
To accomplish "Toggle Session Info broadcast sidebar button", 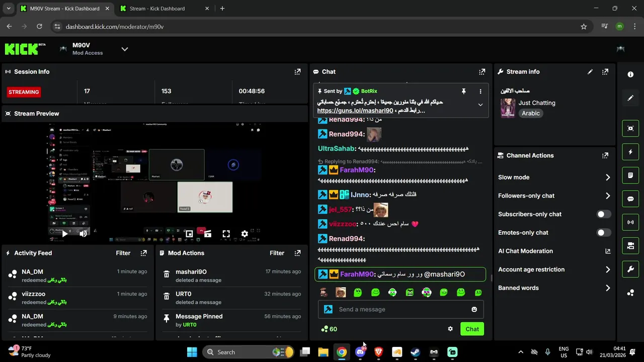I will pos(630,222).
